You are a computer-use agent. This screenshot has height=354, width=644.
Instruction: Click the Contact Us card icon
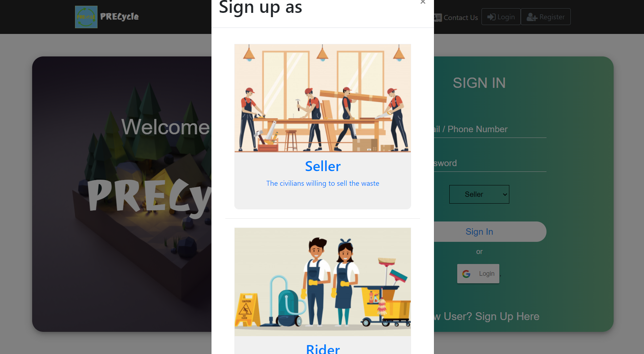click(438, 18)
